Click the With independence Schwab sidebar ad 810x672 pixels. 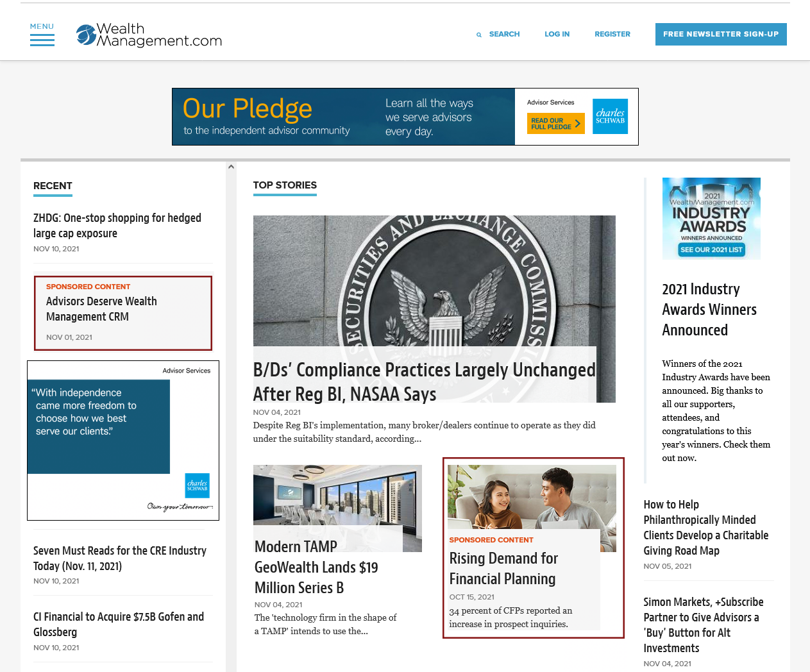click(x=123, y=441)
